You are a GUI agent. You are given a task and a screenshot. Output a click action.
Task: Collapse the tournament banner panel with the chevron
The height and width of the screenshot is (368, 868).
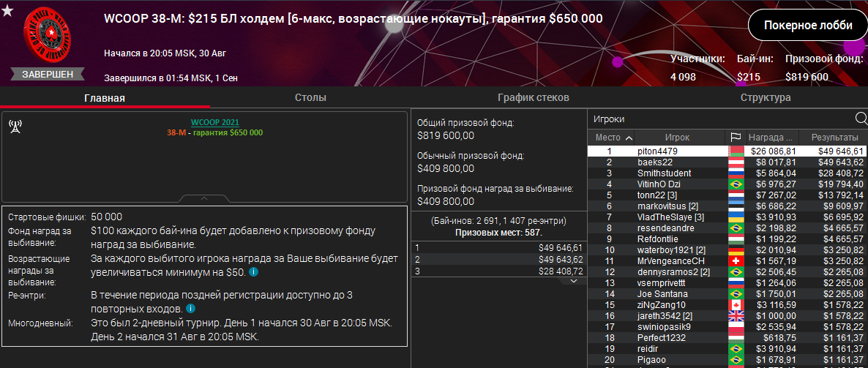tap(204, 198)
